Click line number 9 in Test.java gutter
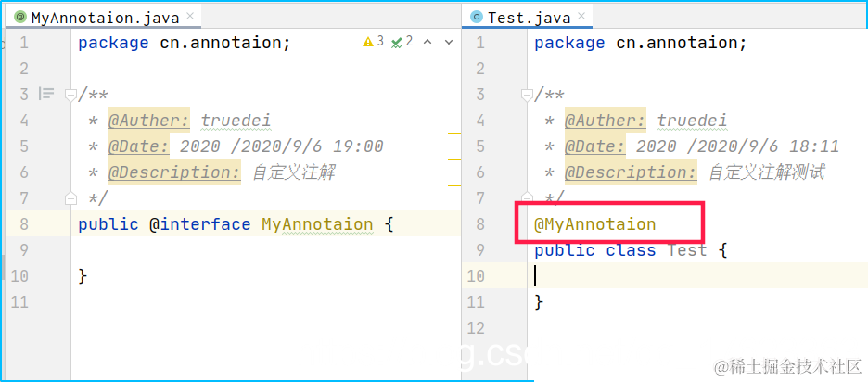 pos(480,250)
